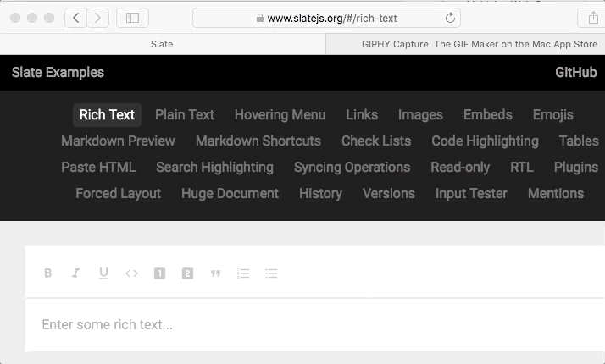This screenshot has width=605, height=364.
Task: Show the Safari sidebar
Action: [132, 18]
